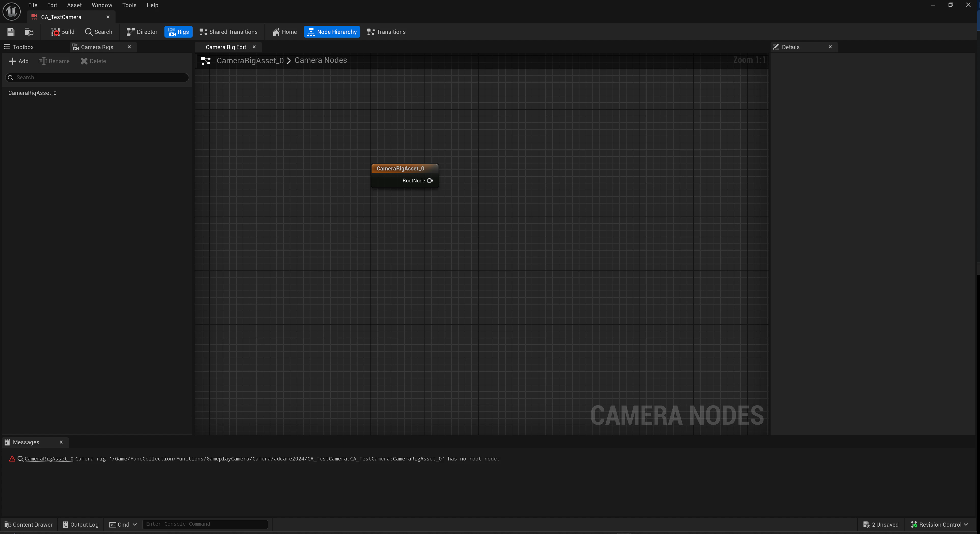Select the Node Hierarchy view
This screenshot has width=980, height=534.
point(332,32)
